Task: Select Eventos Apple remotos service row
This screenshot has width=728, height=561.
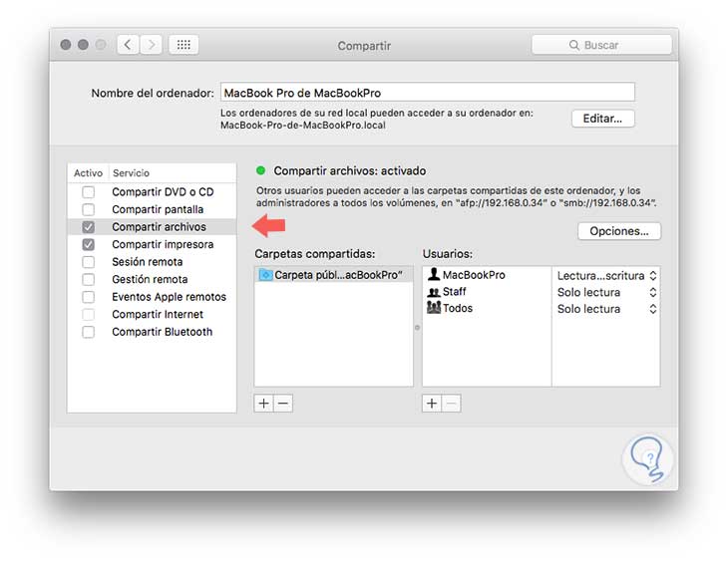Action: click(152, 297)
